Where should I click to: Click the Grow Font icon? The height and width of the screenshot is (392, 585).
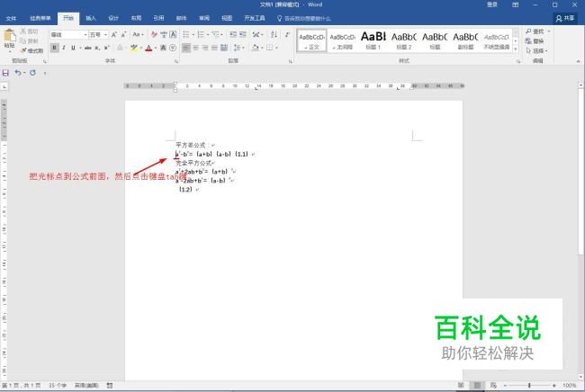pos(114,35)
